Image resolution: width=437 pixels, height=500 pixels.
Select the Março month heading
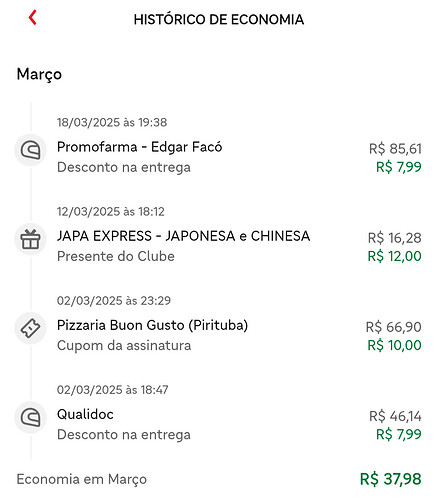click(x=39, y=74)
